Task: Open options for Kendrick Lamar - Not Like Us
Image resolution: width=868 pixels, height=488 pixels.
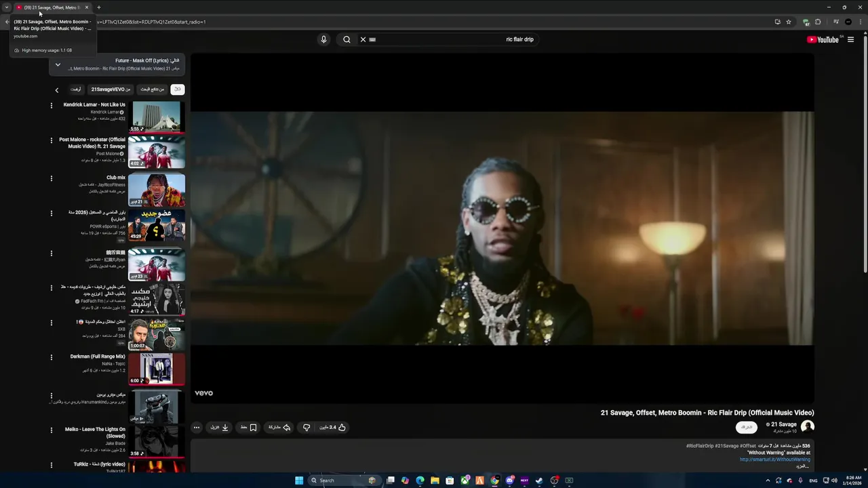Action: coord(51,105)
